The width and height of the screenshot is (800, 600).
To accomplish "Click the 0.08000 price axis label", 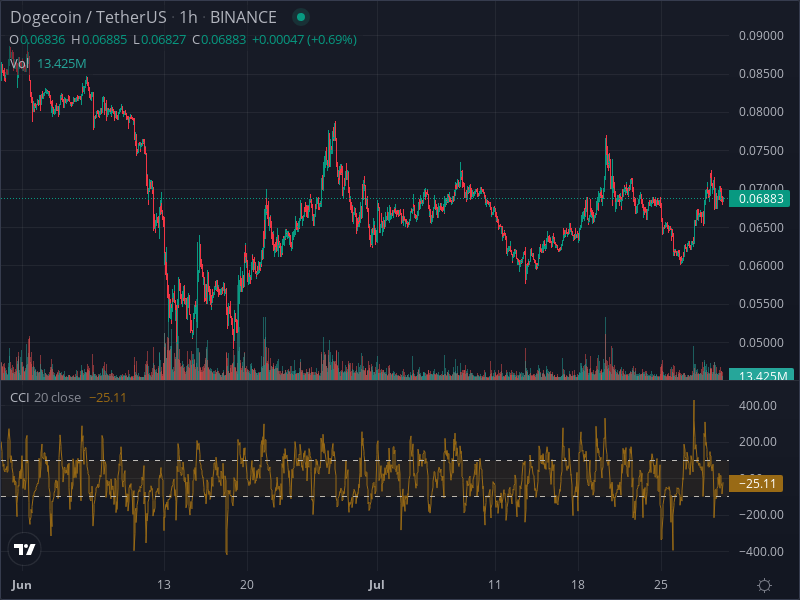I will [761, 112].
